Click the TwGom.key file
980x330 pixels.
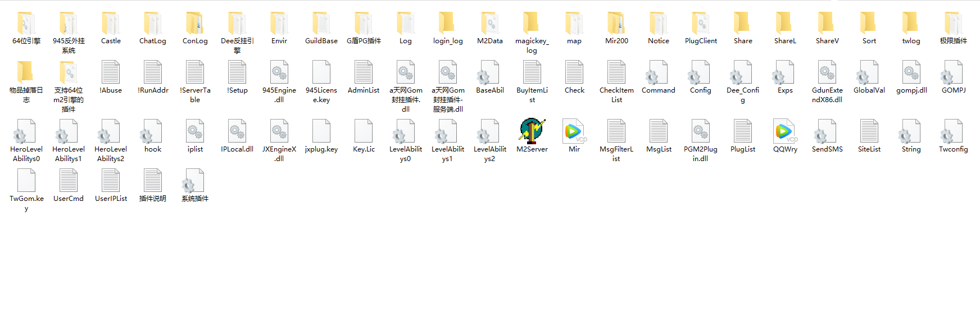[26, 181]
